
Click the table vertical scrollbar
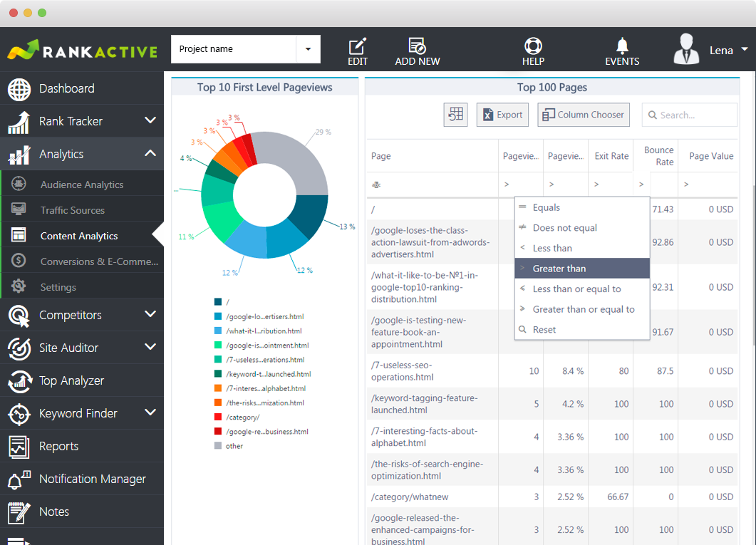tap(753, 265)
